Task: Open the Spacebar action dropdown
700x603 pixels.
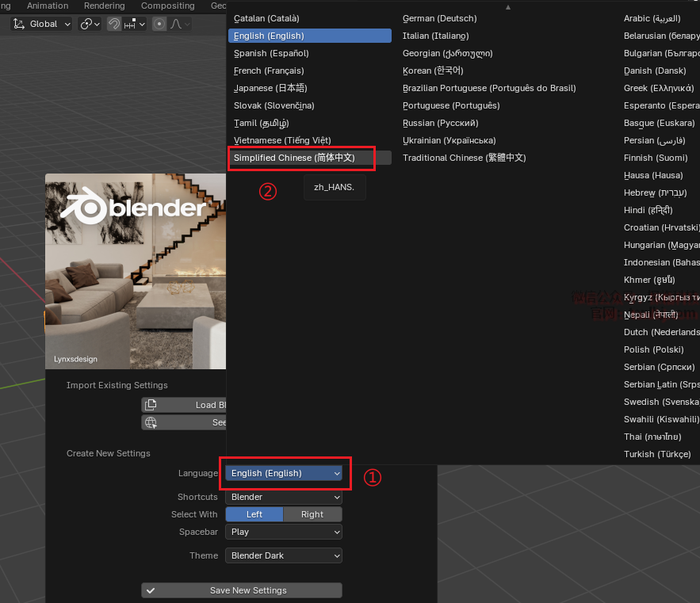Action: [283, 532]
